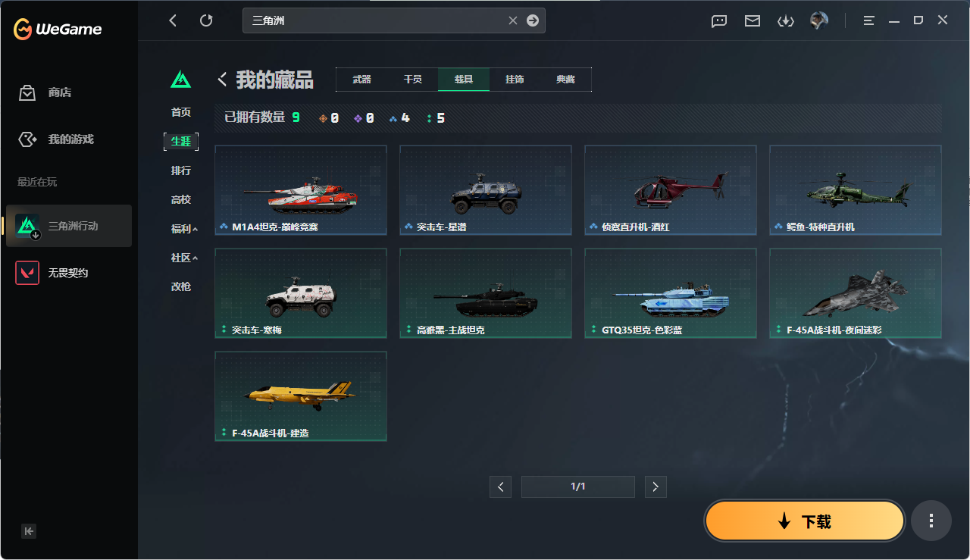The height and width of the screenshot is (560, 970).
Task: Switch to the 挂饰 tab
Action: click(x=515, y=80)
